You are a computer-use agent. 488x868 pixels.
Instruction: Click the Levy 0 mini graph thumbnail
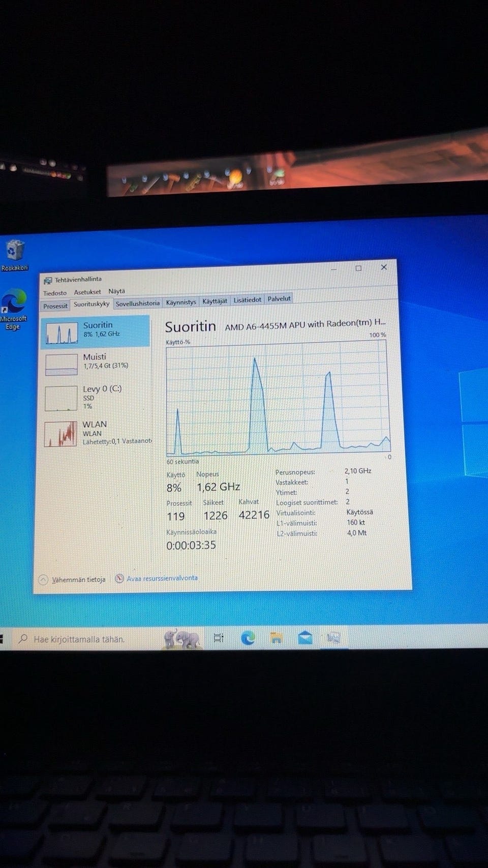coord(60,398)
